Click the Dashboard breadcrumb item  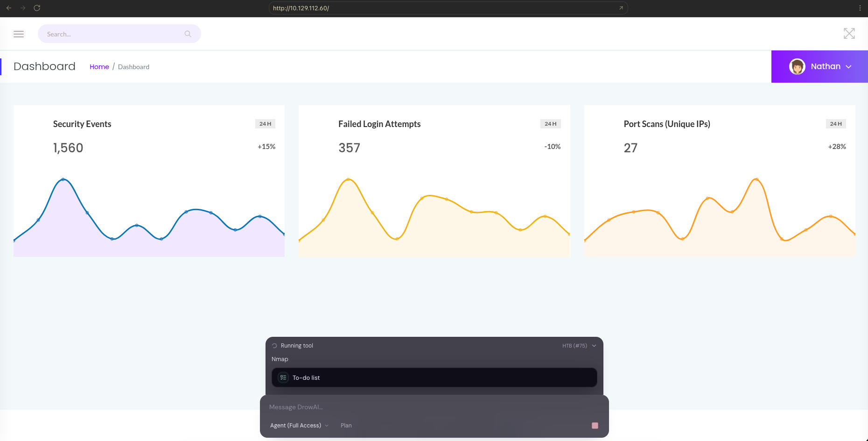coord(133,67)
